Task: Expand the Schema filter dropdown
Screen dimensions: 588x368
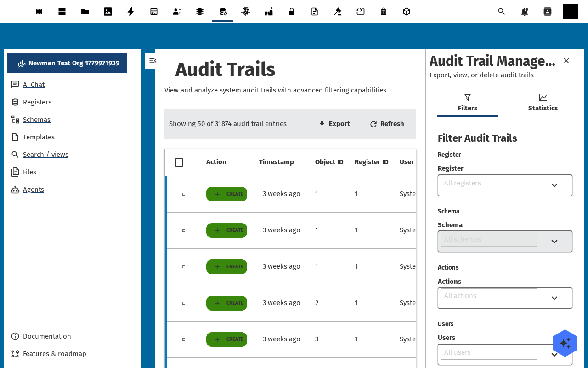Action: pyautogui.click(x=554, y=241)
